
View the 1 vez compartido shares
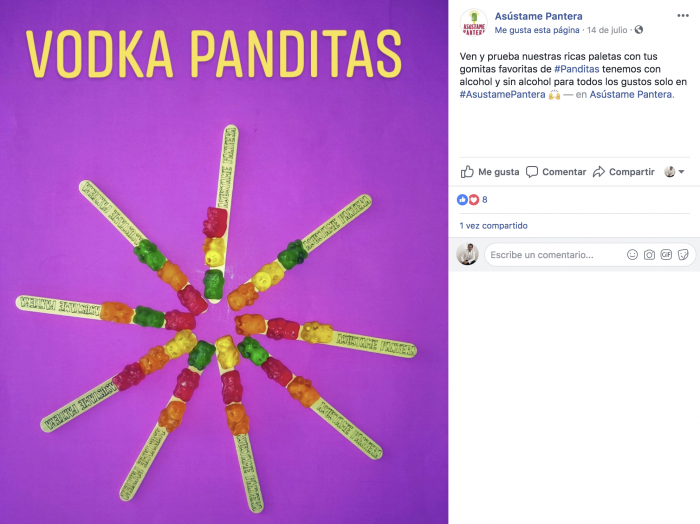[493, 226]
